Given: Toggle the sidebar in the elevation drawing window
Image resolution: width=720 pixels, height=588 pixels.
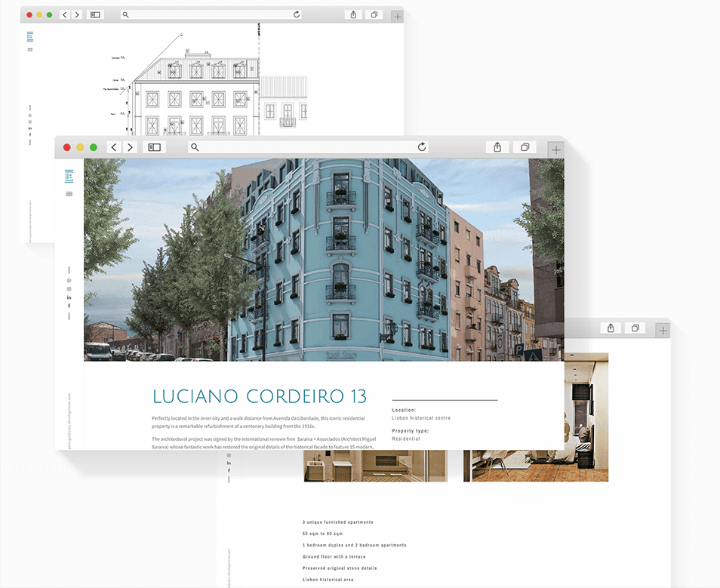Looking at the screenshot, I should point(94,14).
